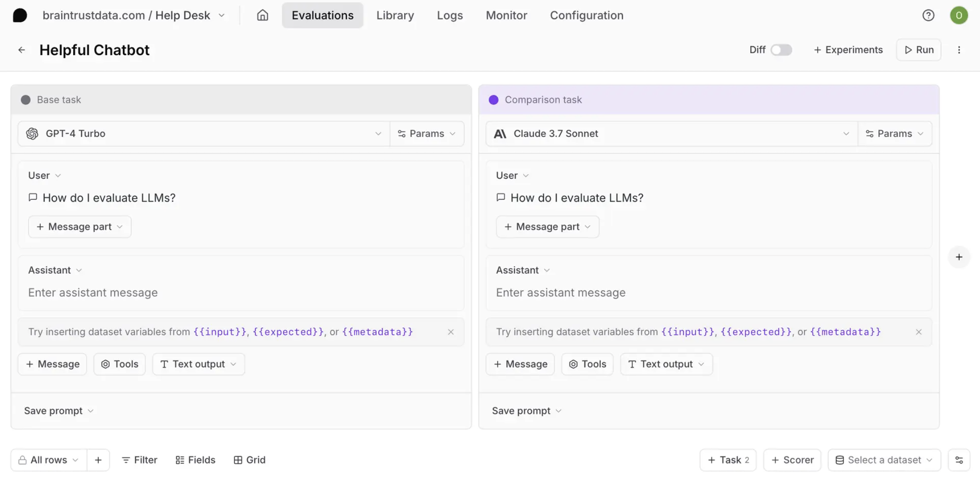The width and height of the screenshot is (980, 485).
Task: Click the {{metadata}} variable in Base task hint
Action: 378,332
